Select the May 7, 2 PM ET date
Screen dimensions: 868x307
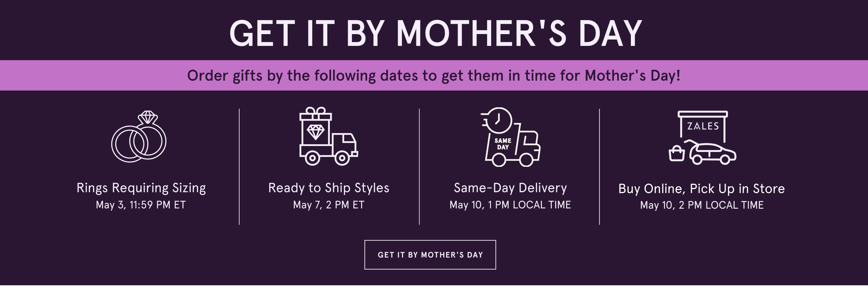[x=329, y=205]
